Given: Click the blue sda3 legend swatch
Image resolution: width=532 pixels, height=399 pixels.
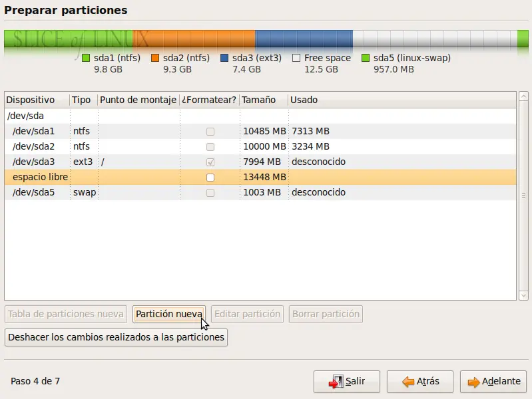Looking at the screenshot, I should [224, 58].
